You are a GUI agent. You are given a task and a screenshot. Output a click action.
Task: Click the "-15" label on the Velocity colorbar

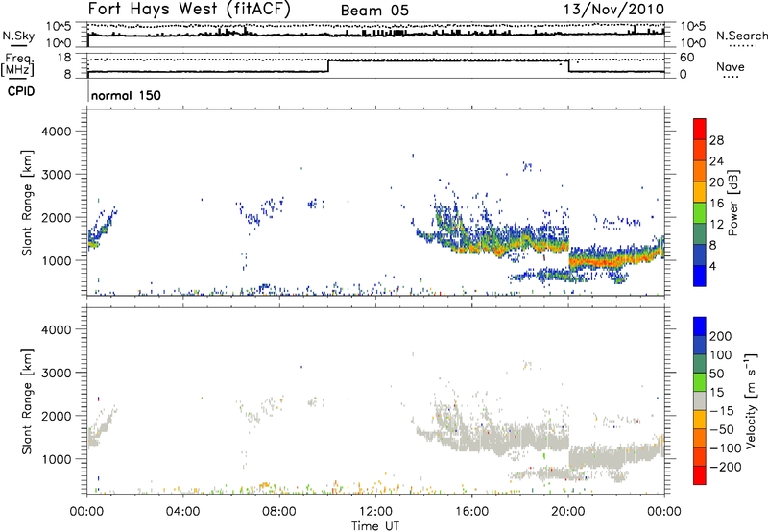tap(722, 411)
